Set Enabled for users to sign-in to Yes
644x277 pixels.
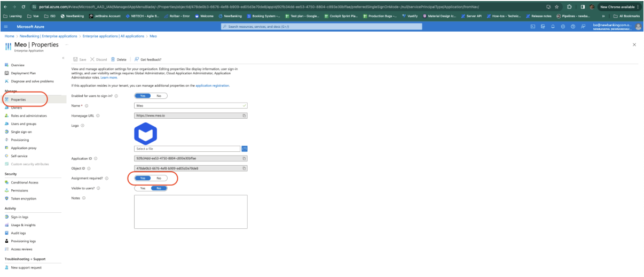click(143, 96)
